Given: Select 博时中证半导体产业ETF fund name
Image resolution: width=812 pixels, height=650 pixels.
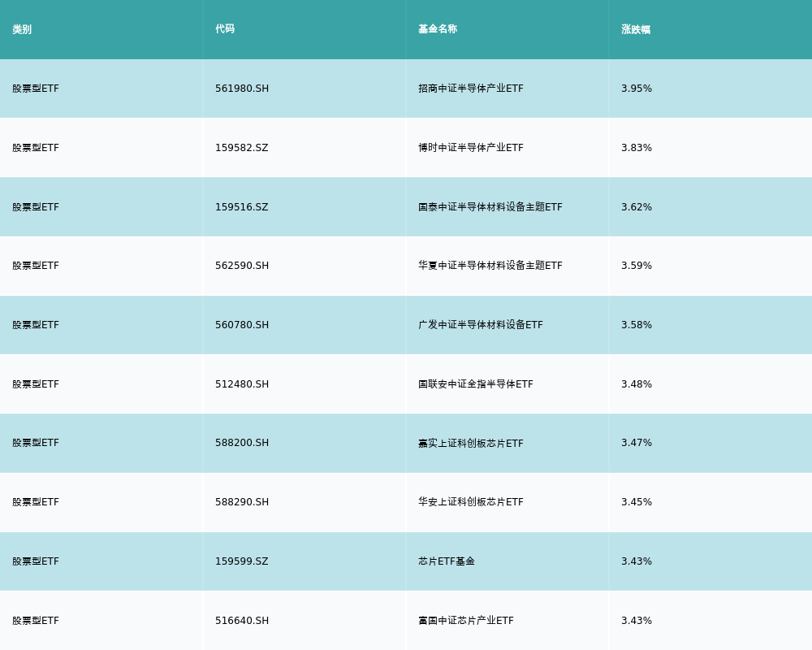Looking at the screenshot, I should (471, 148).
